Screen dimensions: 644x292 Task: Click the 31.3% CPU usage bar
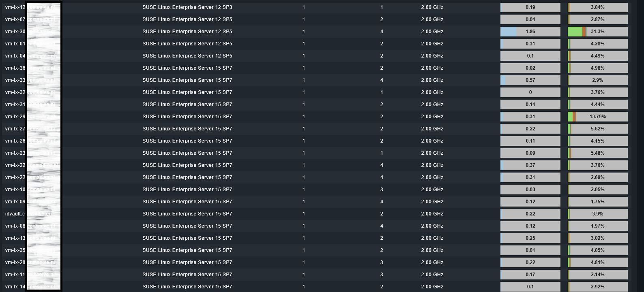pos(597,32)
